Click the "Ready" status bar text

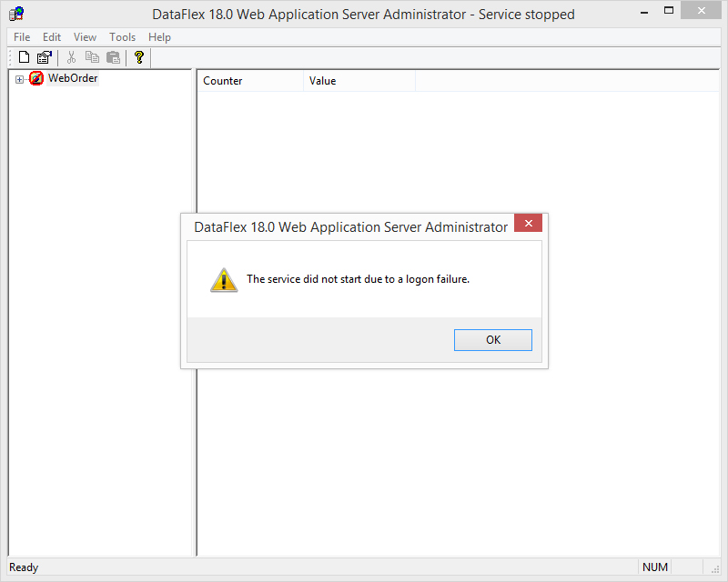[x=24, y=567]
